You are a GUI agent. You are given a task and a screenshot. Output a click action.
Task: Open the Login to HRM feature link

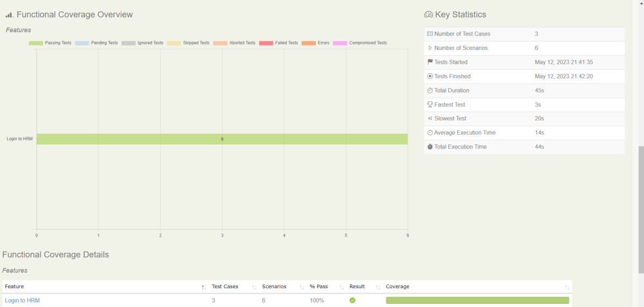coord(22,301)
